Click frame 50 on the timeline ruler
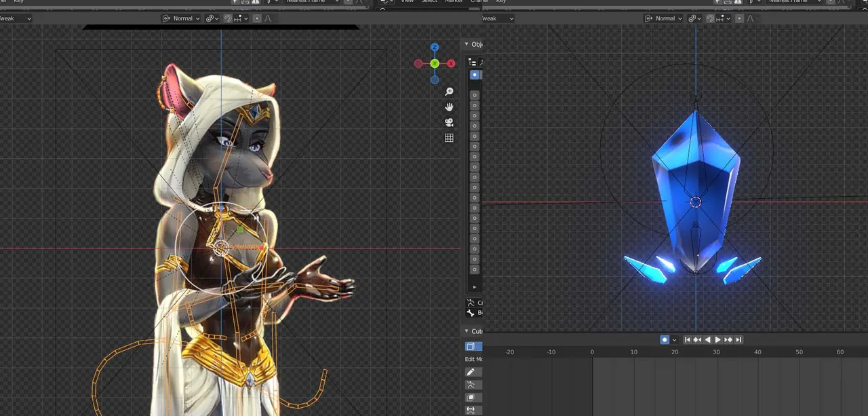This screenshot has width=868, height=416. click(x=799, y=352)
